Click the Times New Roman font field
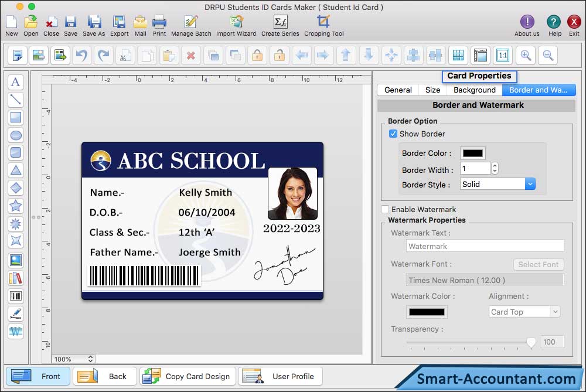 485,280
